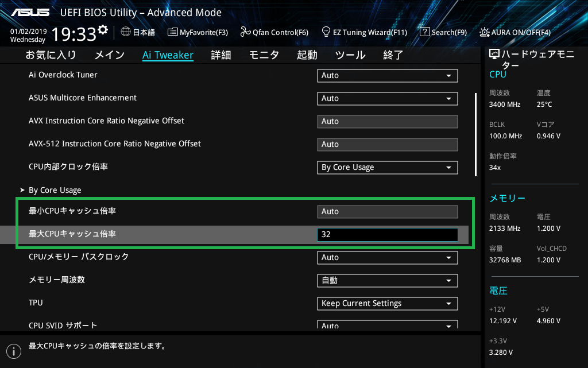Open the TPU dropdown
This screenshot has height=368, width=588.
coord(388,304)
